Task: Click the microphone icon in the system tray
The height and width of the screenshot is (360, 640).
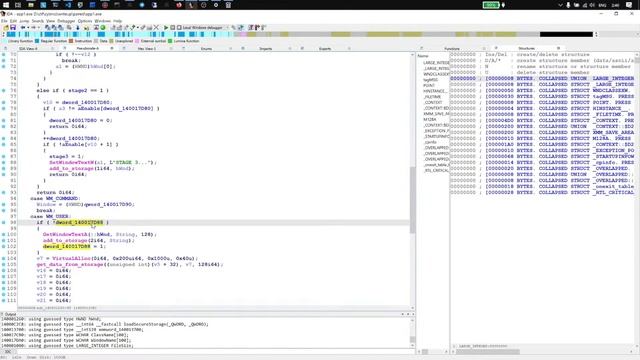Action: coord(568,5)
